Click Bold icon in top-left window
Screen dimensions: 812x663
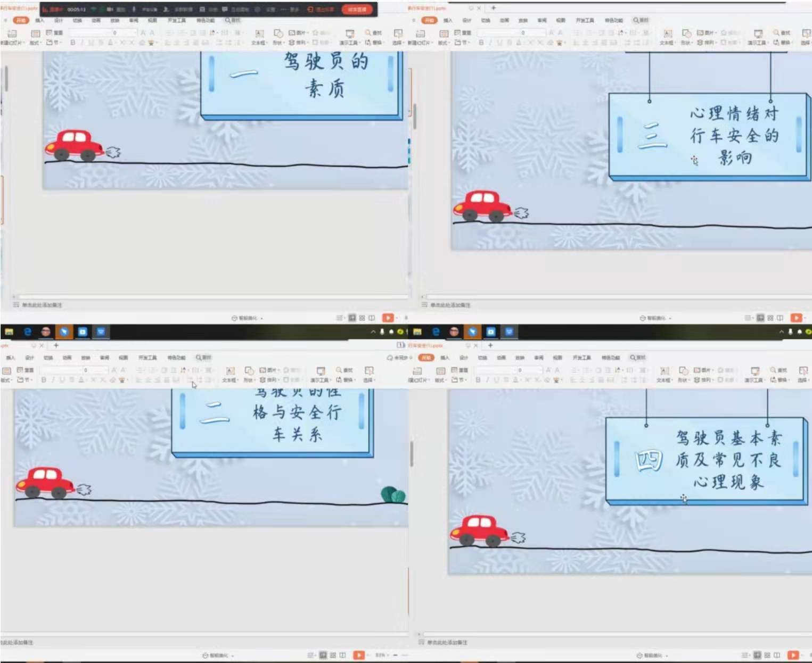click(x=72, y=43)
